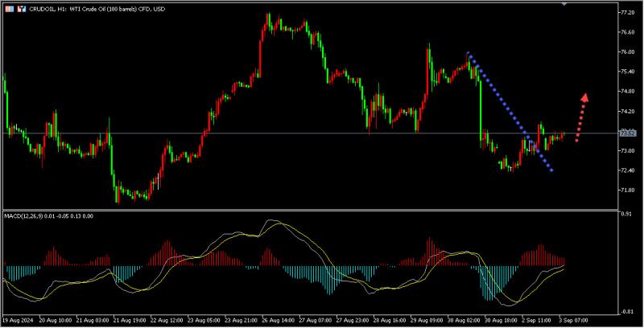Viewport: 644px width, 328px height.
Task: Click the 76.00 price scale label
Action: coord(627,52)
